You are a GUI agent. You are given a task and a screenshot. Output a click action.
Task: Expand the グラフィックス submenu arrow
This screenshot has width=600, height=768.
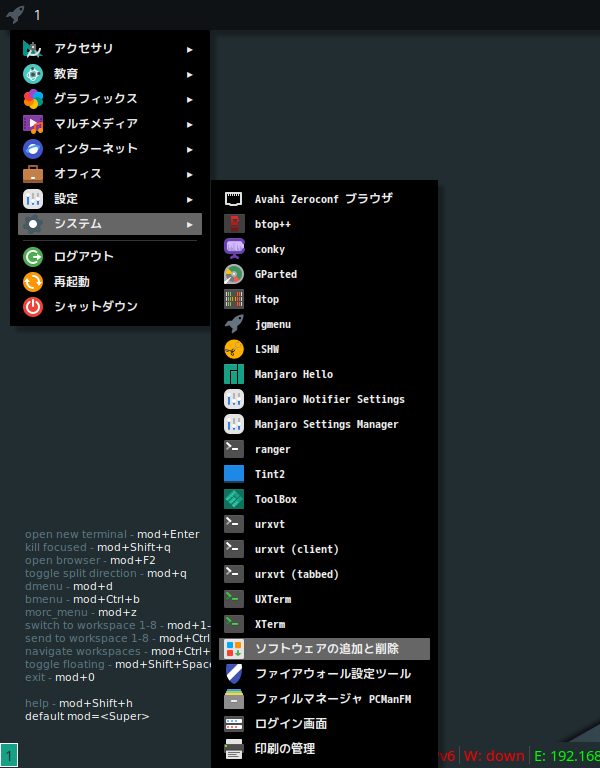tap(190, 99)
